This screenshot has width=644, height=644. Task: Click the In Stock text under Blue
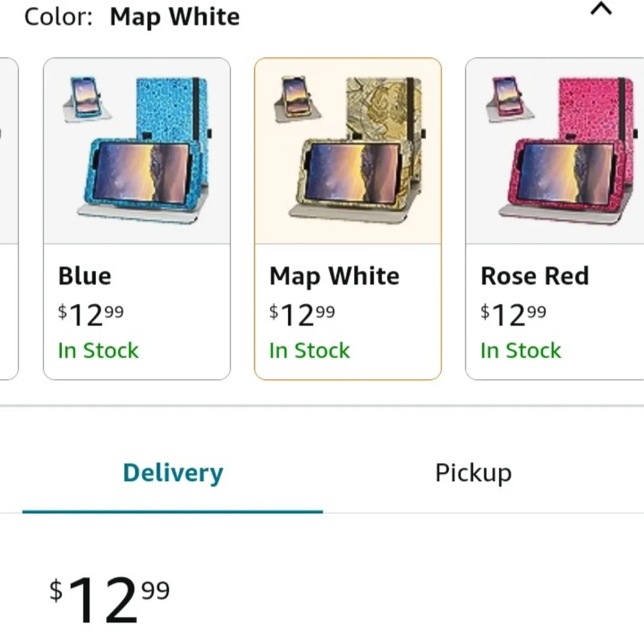(98, 351)
